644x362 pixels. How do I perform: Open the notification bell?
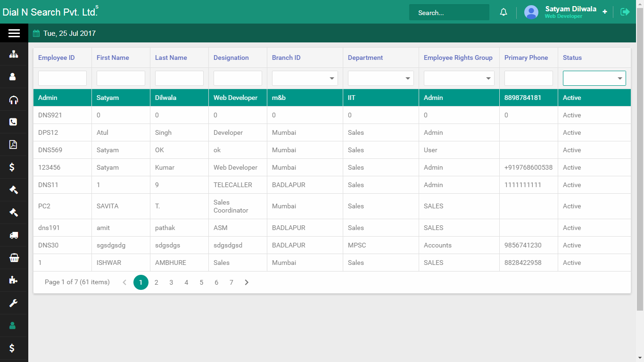(504, 12)
